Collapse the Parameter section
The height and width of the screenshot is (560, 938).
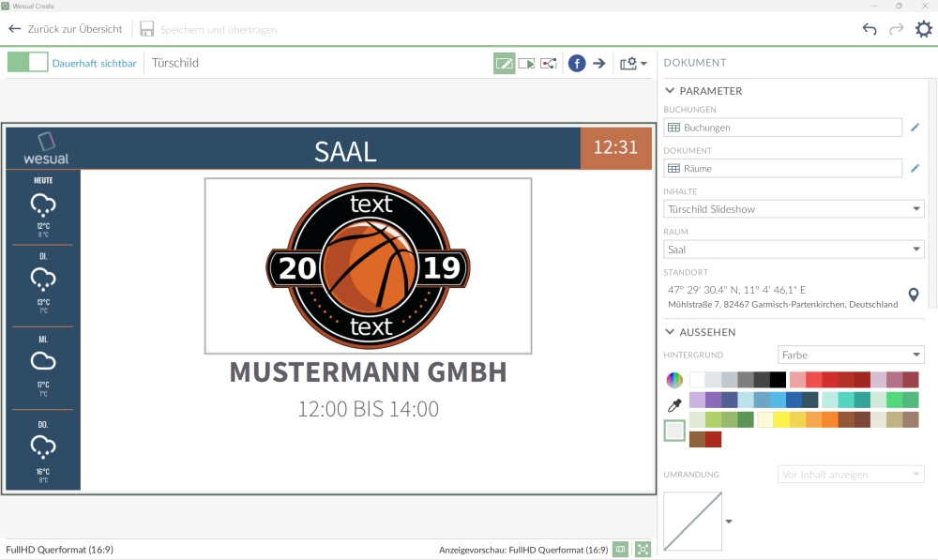pos(670,91)
